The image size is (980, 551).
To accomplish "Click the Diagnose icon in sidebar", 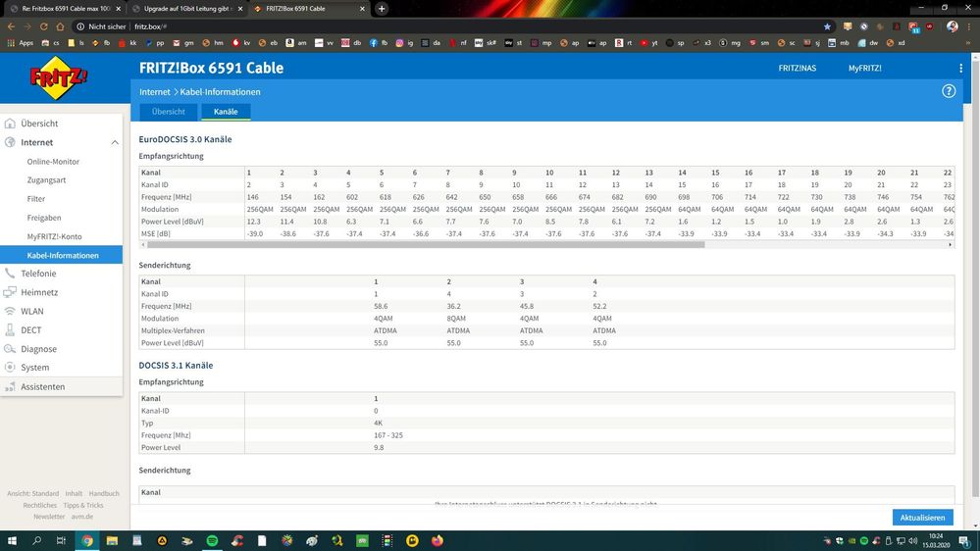I will (10, 349).
